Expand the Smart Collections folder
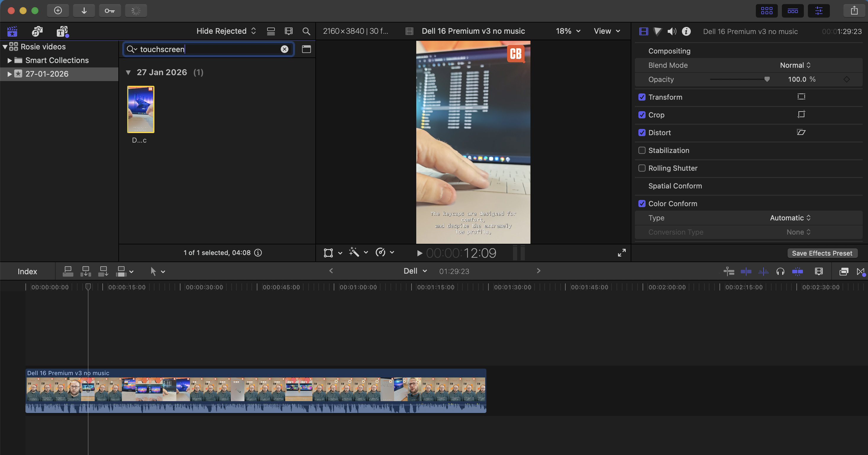Viewport: 868px width, 455px height. 9,60
